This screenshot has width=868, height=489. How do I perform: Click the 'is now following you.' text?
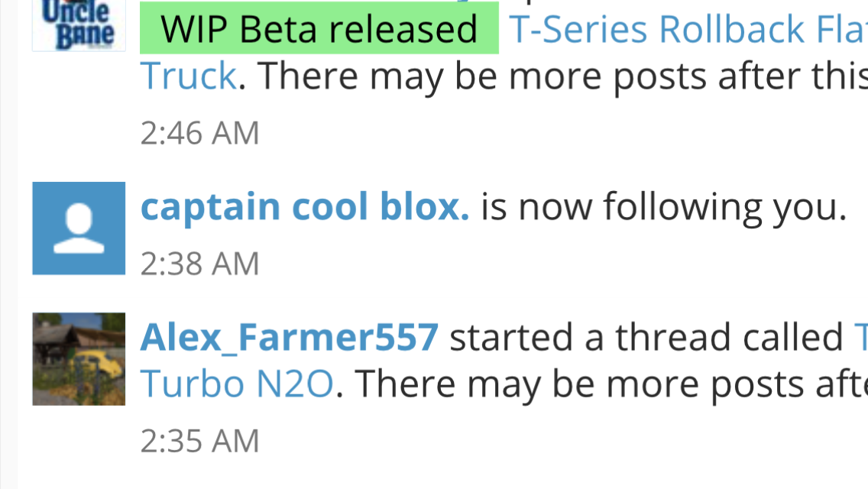(x=664, y=207)
